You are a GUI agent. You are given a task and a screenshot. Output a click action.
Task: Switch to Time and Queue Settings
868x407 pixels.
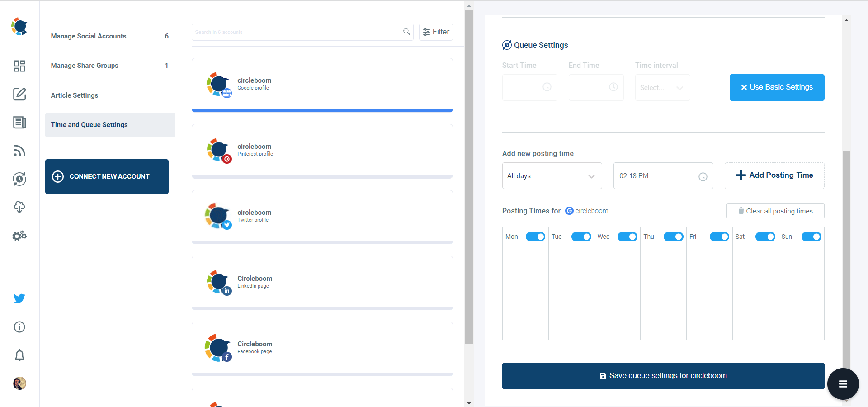(89, 125)
